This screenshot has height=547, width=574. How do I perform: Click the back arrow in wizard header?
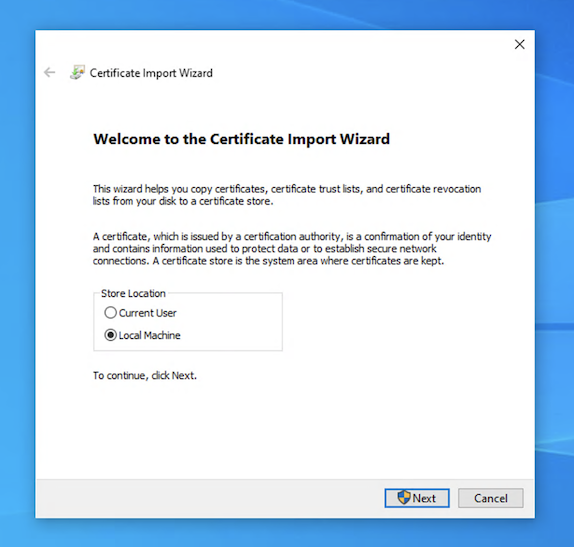pos(49,72)
